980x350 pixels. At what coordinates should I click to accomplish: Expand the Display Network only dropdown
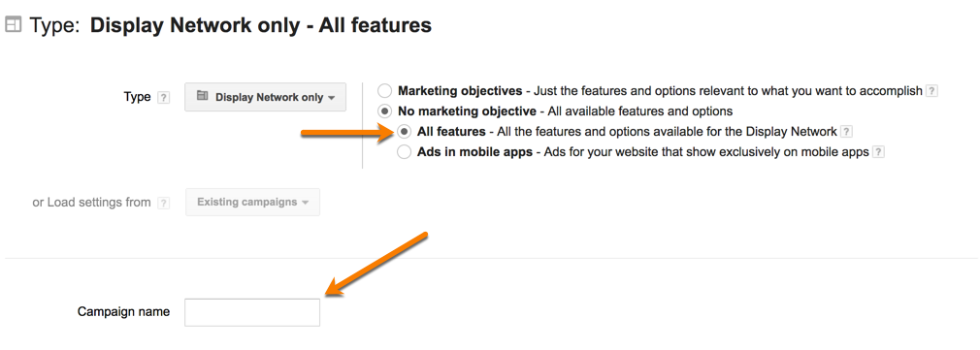pos(265,97)
